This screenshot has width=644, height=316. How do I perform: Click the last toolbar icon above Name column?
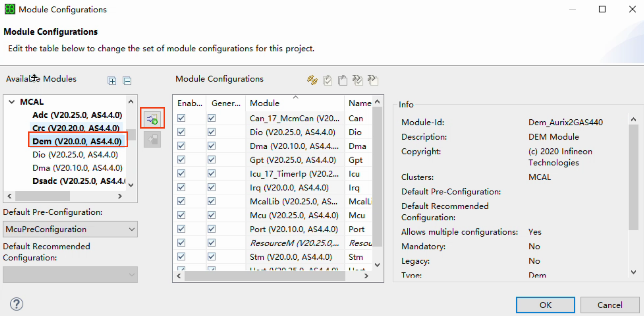(373, 80)
